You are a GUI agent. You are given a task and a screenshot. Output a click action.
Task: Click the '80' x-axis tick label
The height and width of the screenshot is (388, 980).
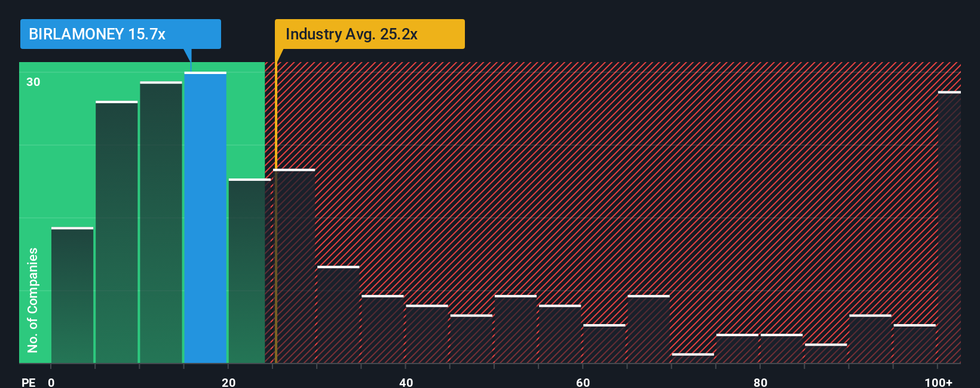pos(760,382)
